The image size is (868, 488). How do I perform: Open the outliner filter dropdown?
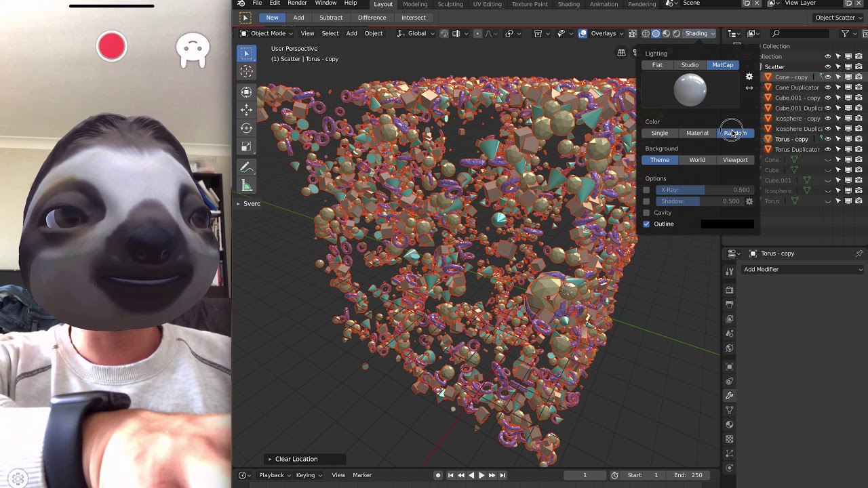tap(848, 33)
